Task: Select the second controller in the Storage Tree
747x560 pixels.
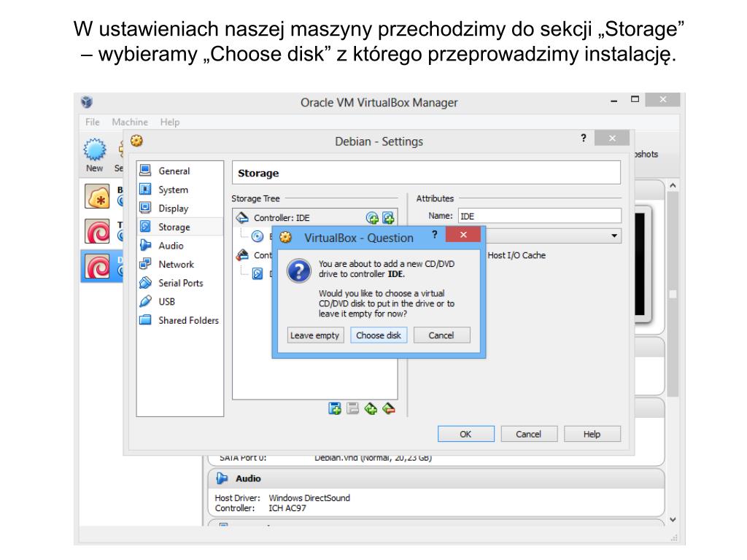Action: click(254, 255)
